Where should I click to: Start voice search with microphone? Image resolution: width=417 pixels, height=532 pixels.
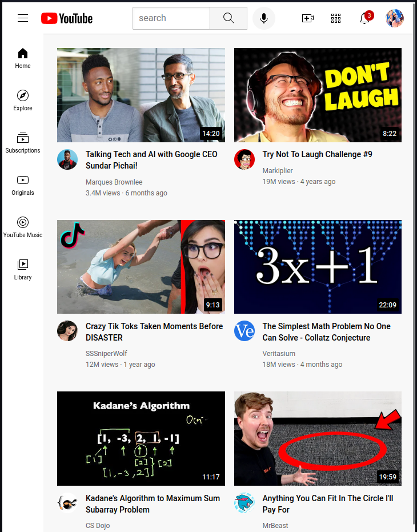point(264,18)
